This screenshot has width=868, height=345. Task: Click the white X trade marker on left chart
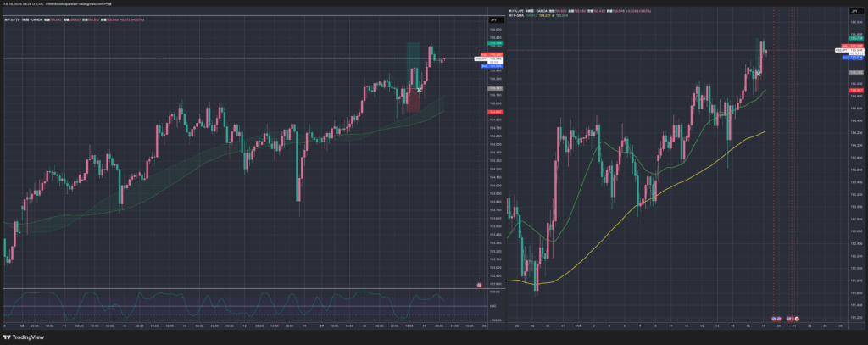point(420,89)
